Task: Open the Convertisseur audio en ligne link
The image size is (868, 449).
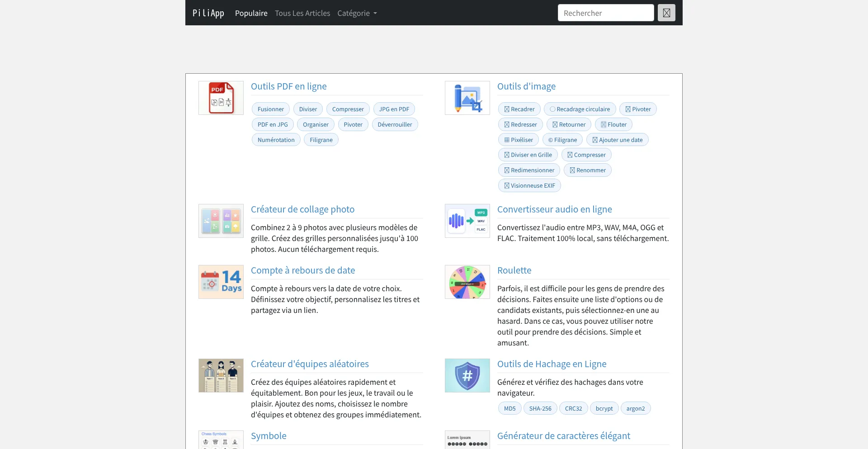Action: pyautogui.click(x=555, y=209)
